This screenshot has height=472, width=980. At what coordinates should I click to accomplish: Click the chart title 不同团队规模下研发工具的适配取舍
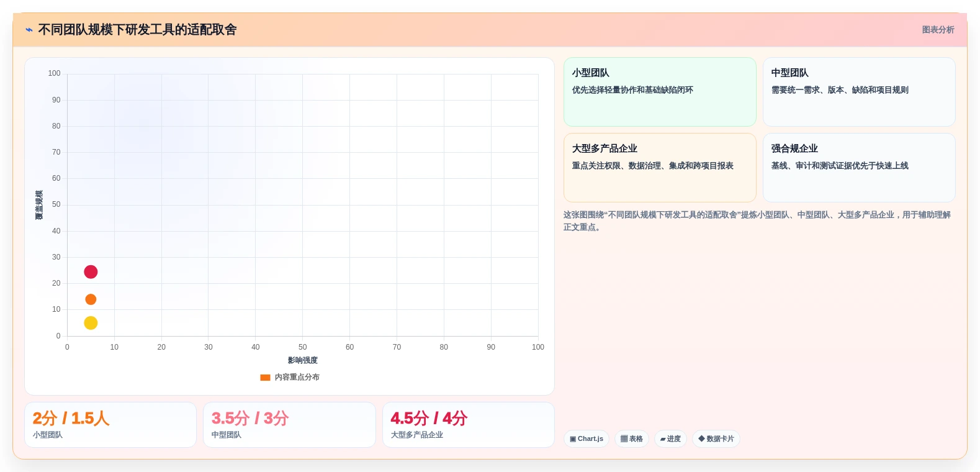pyautogui.click(x=137, y=30)
